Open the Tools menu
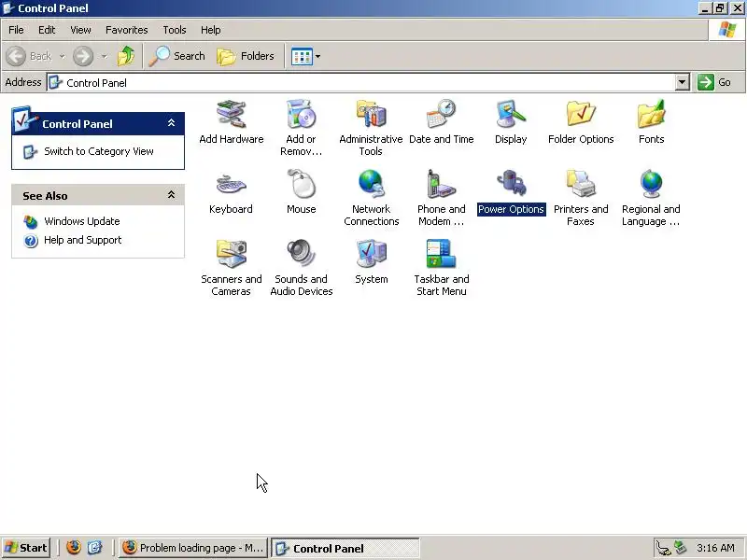Screen dimensions: 747x560 coord(175,30)
